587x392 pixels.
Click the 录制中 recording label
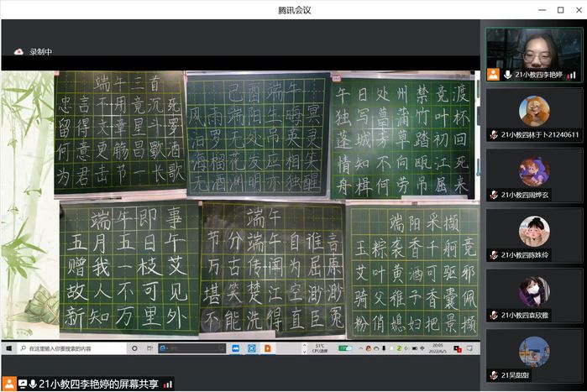pyautogui.click(x=41, y=52)
